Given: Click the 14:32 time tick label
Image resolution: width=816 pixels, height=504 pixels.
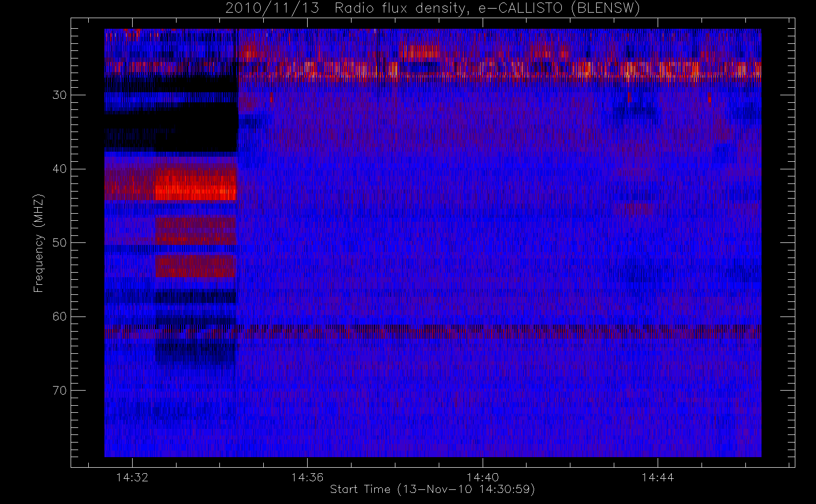Looking at the screenshot, I should click(x=132, y=477).
